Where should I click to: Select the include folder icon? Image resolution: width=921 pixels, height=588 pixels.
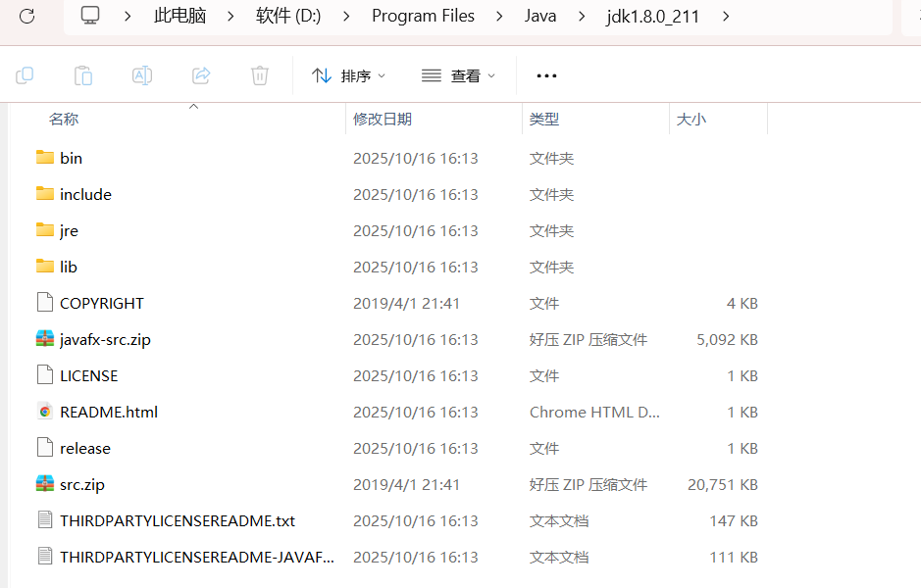45,194
